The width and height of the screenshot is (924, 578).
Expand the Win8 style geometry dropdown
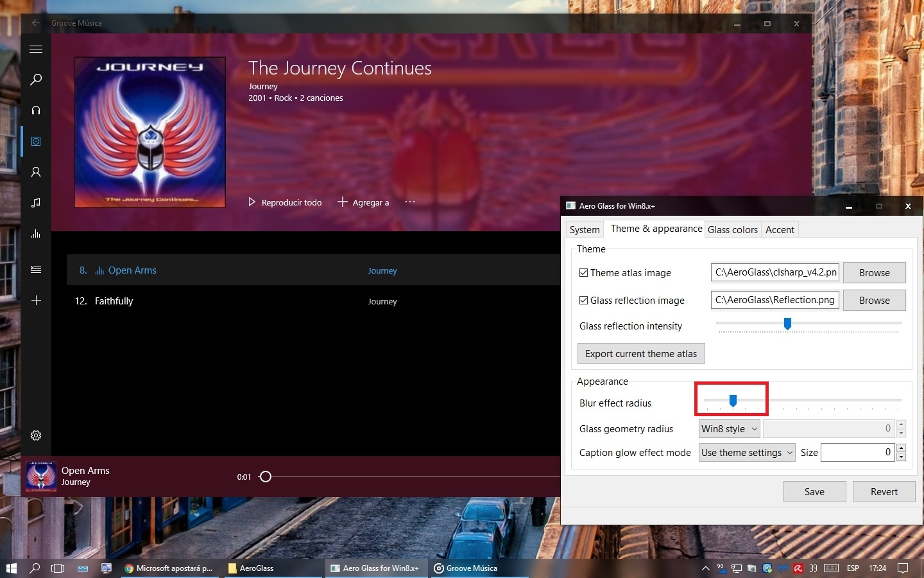tap(730, 429)
